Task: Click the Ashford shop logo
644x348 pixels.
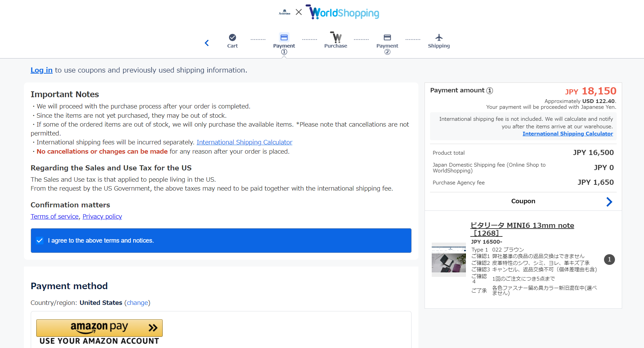Action: [284, 13]
